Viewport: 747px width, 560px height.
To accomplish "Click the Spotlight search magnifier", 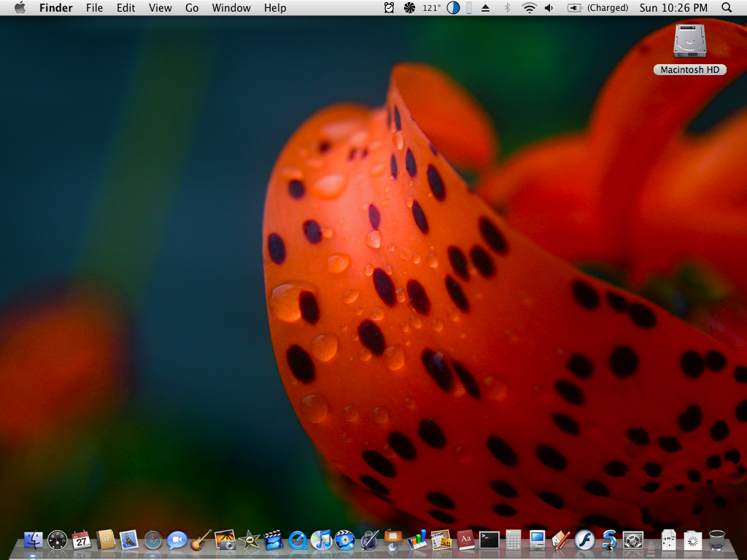I will pos(727,7).
